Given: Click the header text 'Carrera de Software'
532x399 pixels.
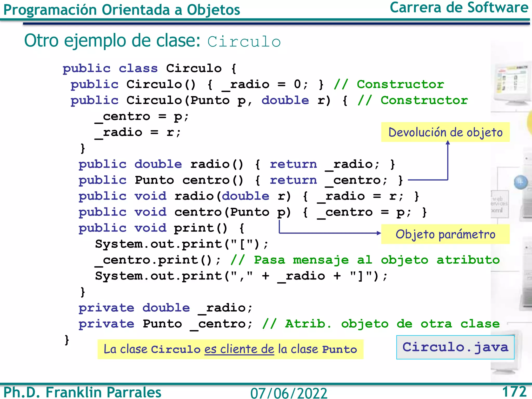Looking at the screenshot, I should tap(459, 7).
